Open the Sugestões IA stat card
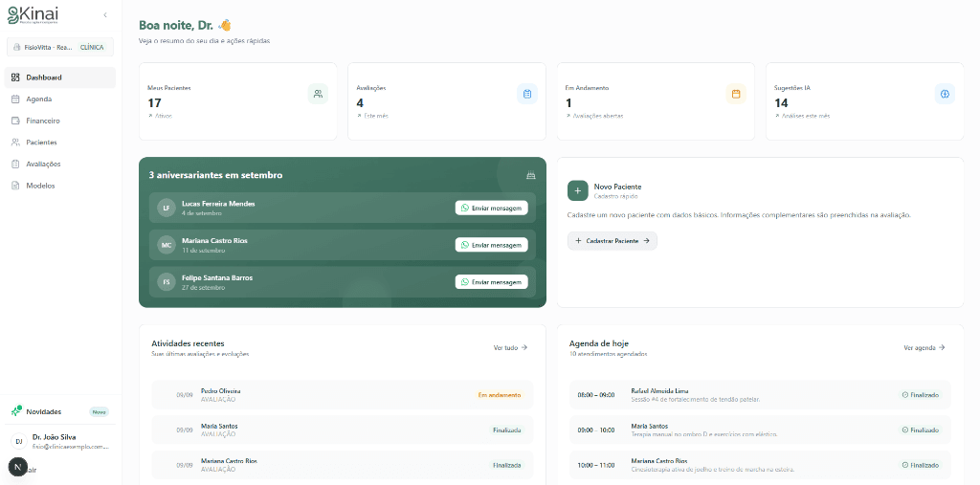Screen dimensions: 980x485 [864, 101]
